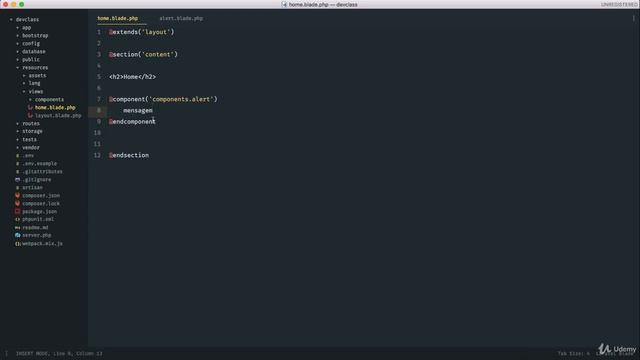Image resolution: width=640 pixels, height=360 pixels.
Task: Click the composer.json file icon
Action: [18, 196]
